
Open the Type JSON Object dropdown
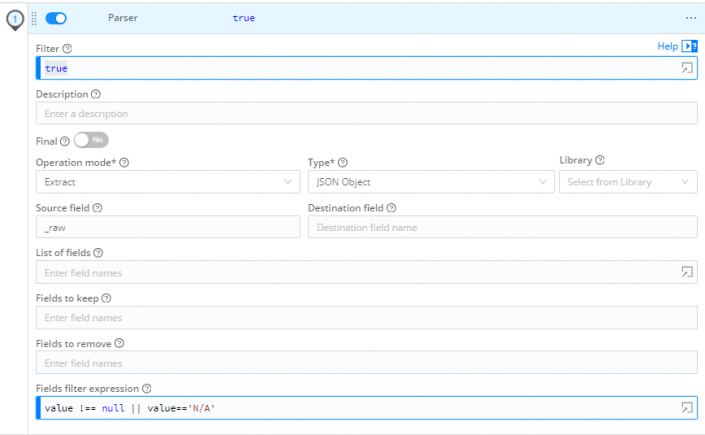pos(430,182)
